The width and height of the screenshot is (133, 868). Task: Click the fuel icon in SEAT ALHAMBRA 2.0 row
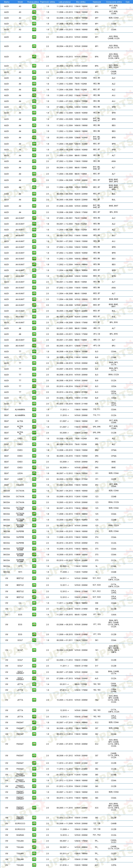34,415
